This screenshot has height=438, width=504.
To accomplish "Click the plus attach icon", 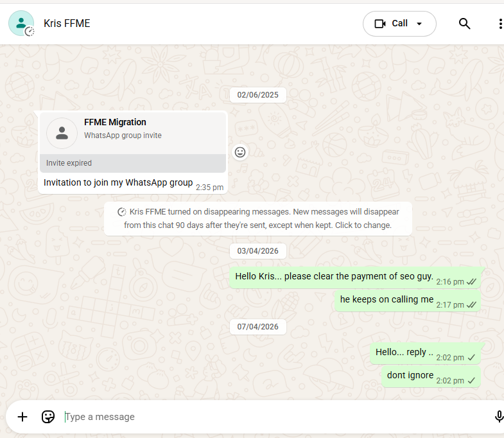I will coord(22,417).
